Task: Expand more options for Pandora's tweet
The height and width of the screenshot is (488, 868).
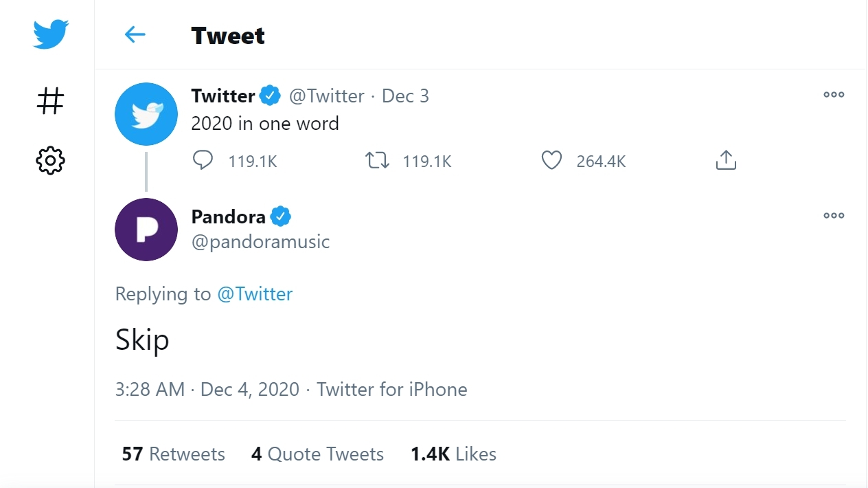Action: [x=834, y=216]
